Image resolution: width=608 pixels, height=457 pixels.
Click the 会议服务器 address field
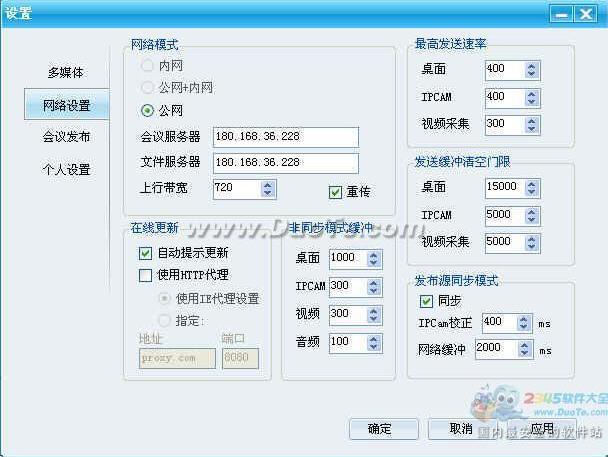[x=286, y=137]
